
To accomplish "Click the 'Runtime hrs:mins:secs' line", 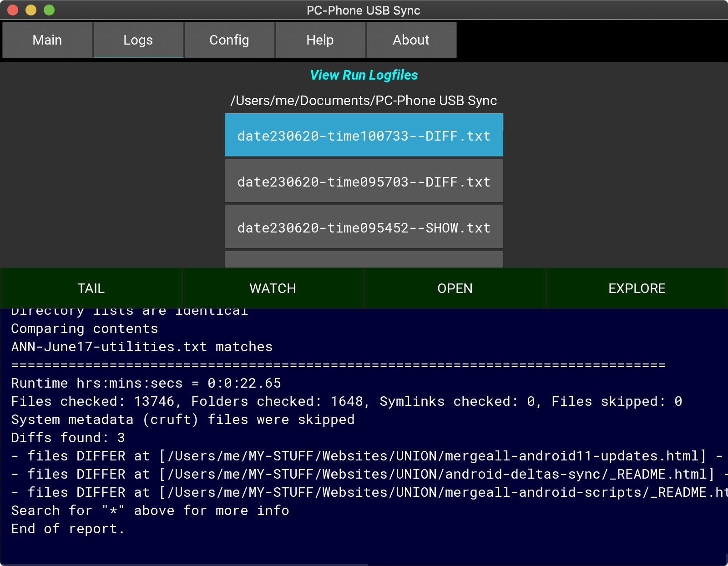I will pyautogui.click(x=146, y=384).
